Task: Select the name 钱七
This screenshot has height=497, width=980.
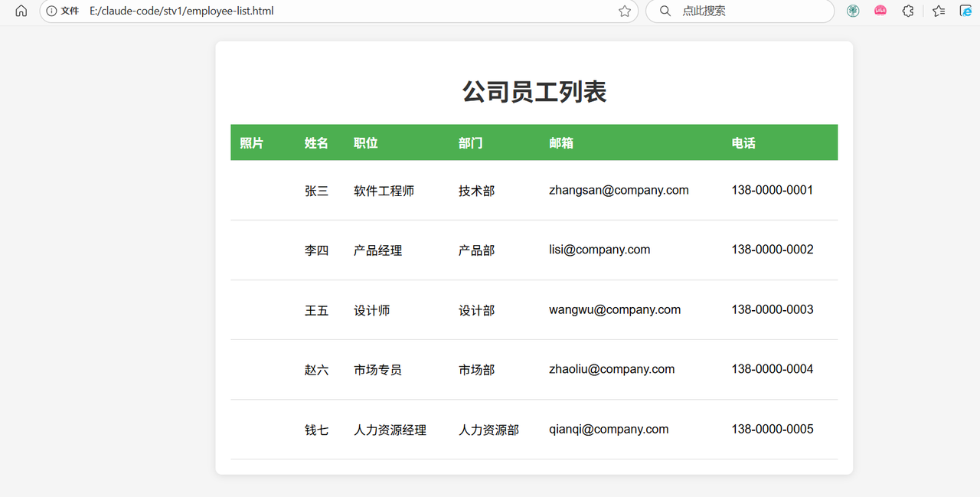Action: 316,430
